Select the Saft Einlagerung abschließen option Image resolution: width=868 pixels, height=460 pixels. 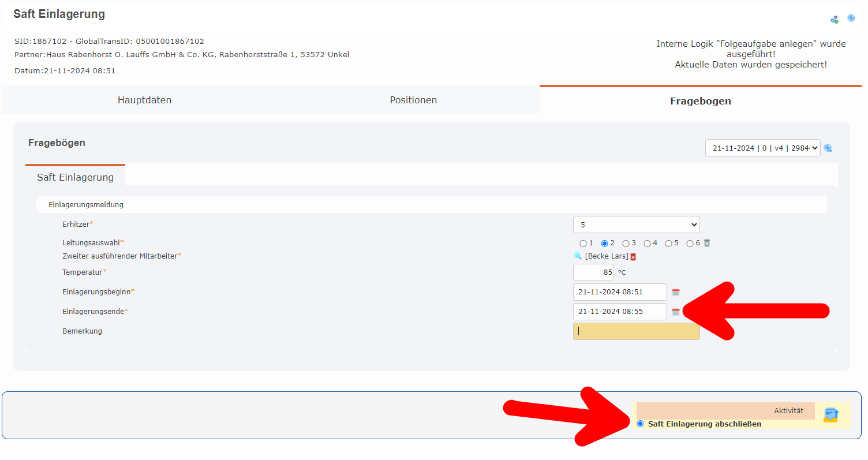point(641,423)
